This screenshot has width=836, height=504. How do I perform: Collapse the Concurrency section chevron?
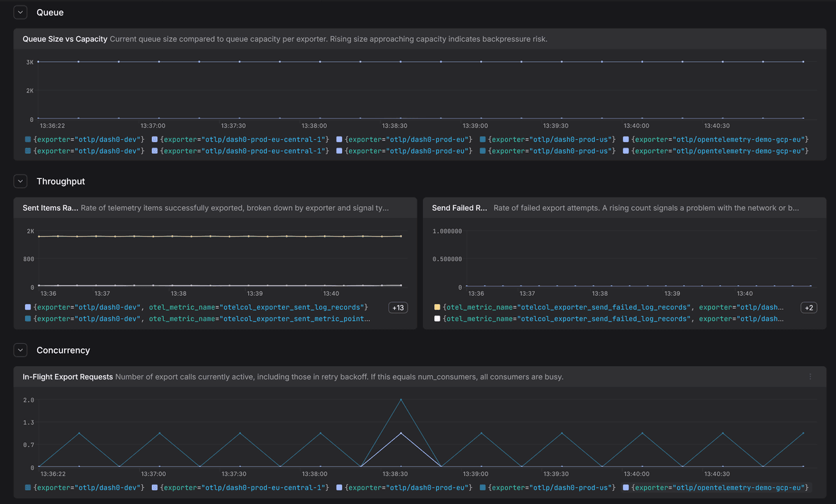click(x=20, y=350)
